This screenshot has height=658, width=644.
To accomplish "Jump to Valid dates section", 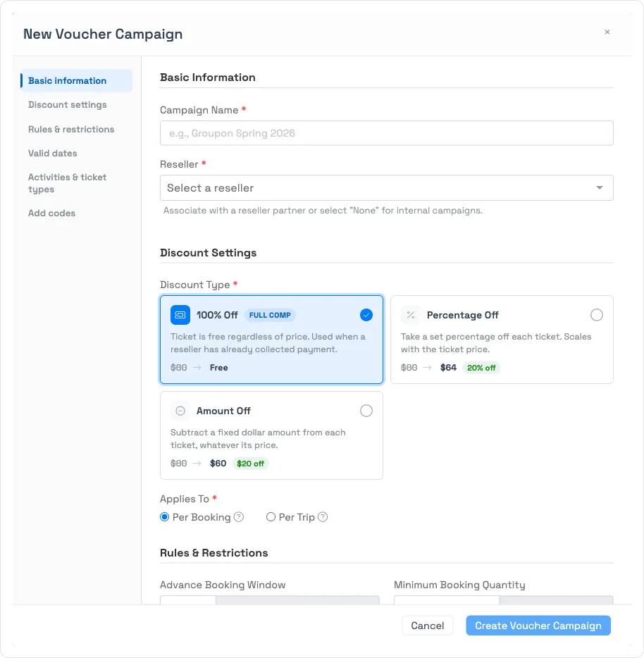I will coord(52,153).
